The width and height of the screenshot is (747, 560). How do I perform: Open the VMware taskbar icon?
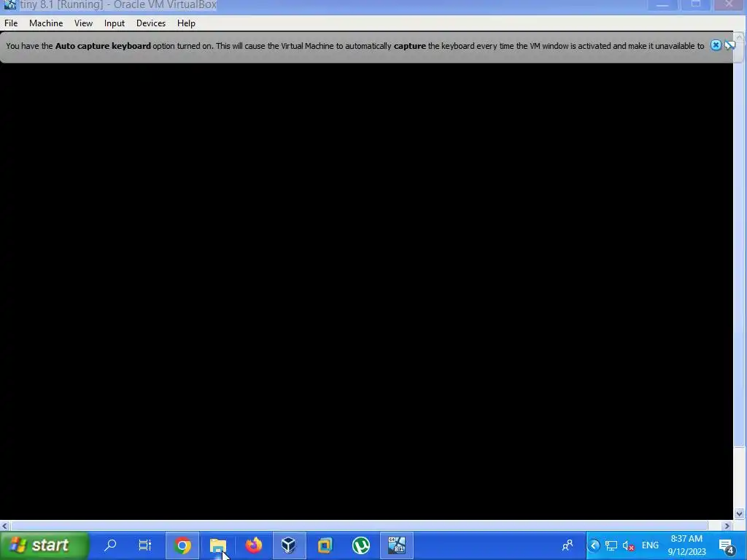325,545
